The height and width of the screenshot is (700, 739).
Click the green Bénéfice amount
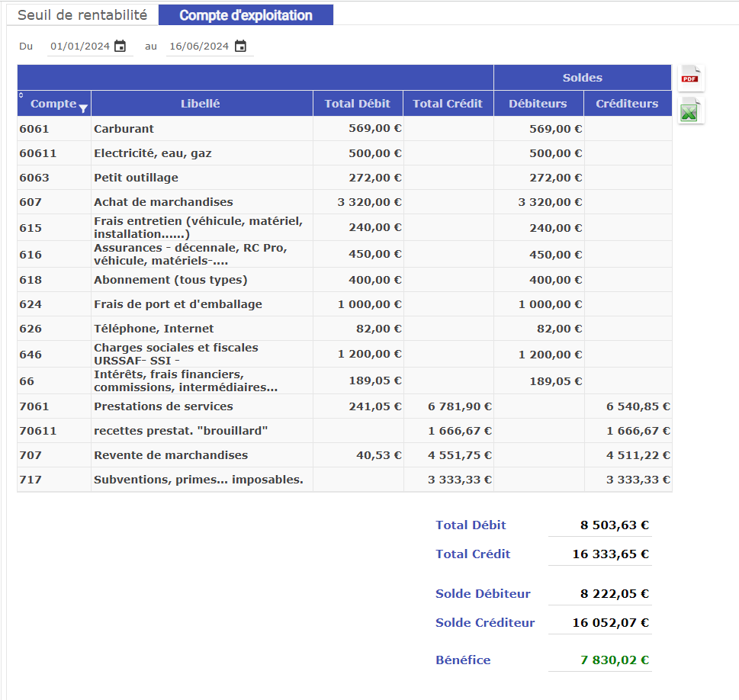point(614,660)
